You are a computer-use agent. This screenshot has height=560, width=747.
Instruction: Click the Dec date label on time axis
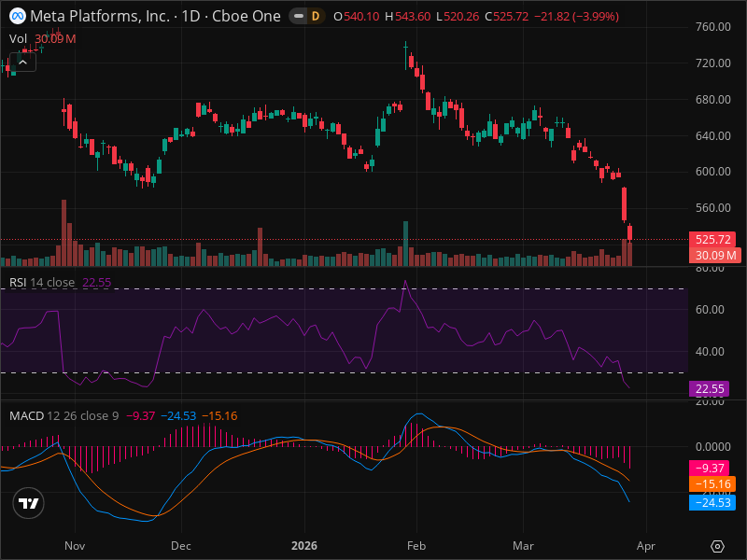click(181, 546)
